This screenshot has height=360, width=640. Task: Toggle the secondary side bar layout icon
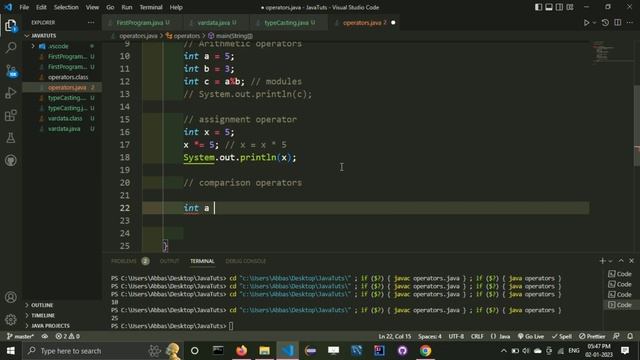[x=559, y=7]
